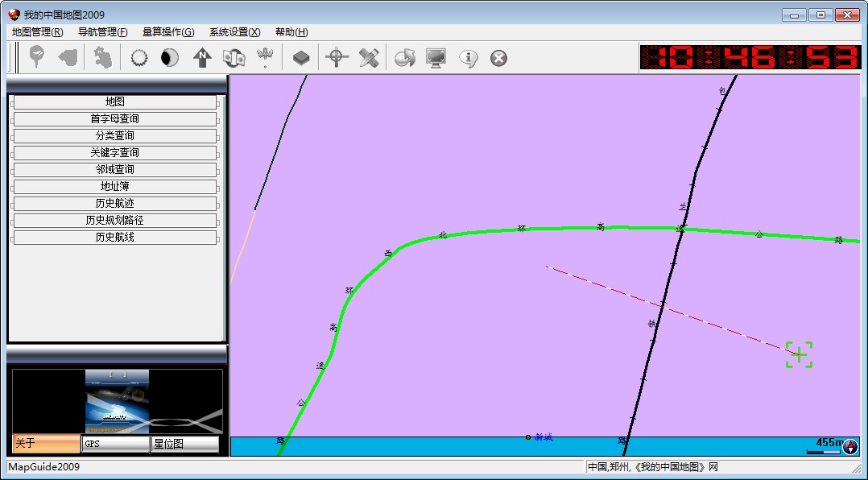Screen dimensions: 868x480
Task: Select the ruler and pencil measure tool
Action: pyautogui.click(x=369, y=58)
